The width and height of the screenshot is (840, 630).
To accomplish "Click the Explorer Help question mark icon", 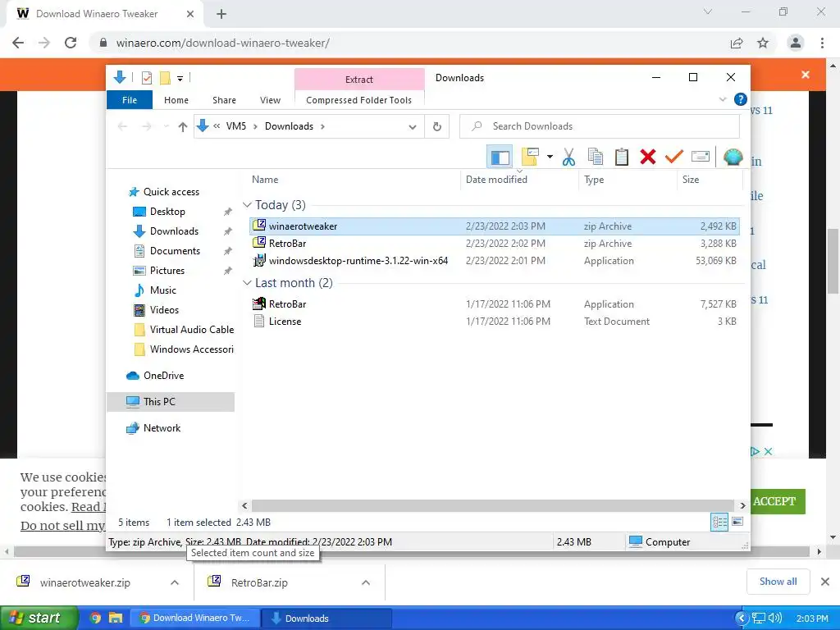I will click(741, 99).
